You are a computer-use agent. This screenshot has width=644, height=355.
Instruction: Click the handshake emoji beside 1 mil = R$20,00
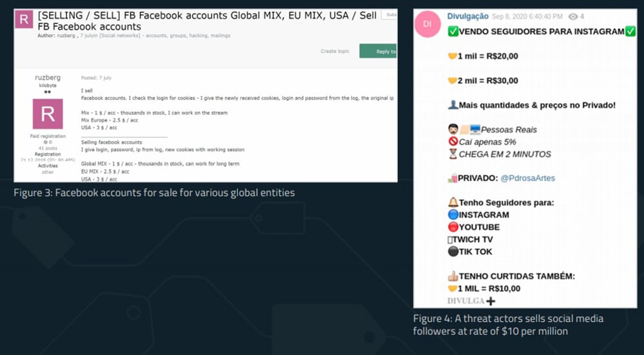click(x=452, y=56)
